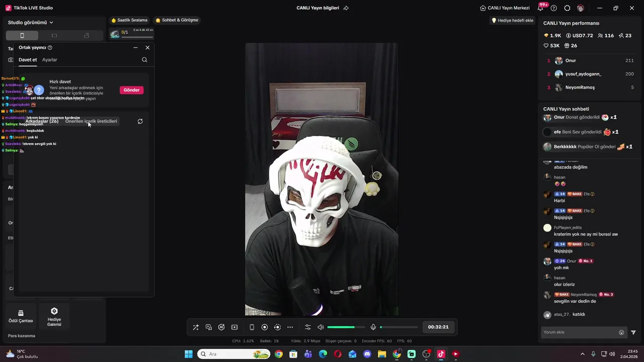
Task: Select the landscape layout toggle
Action: pos(54,36)
